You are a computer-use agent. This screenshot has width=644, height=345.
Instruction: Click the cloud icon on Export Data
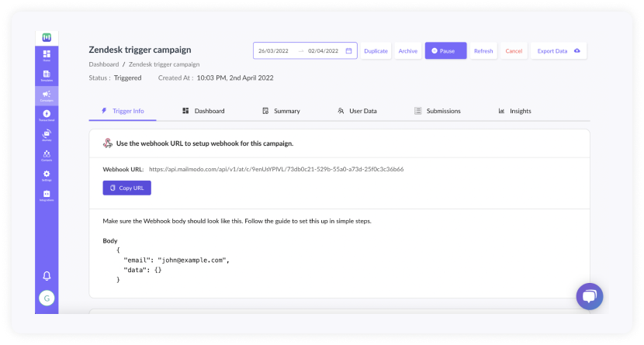click(x=577, y=51)
